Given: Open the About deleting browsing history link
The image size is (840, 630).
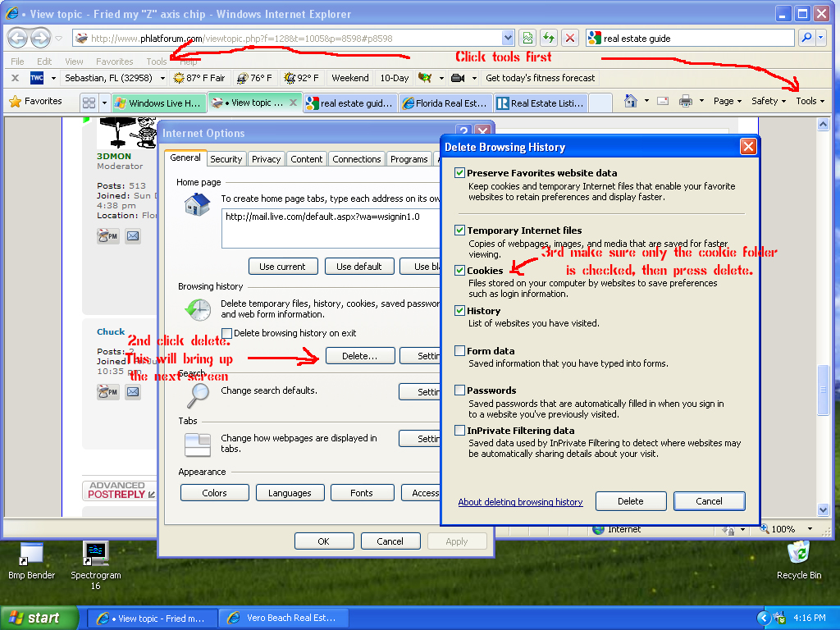Looking at the screenshot, I should click(520, 502).
